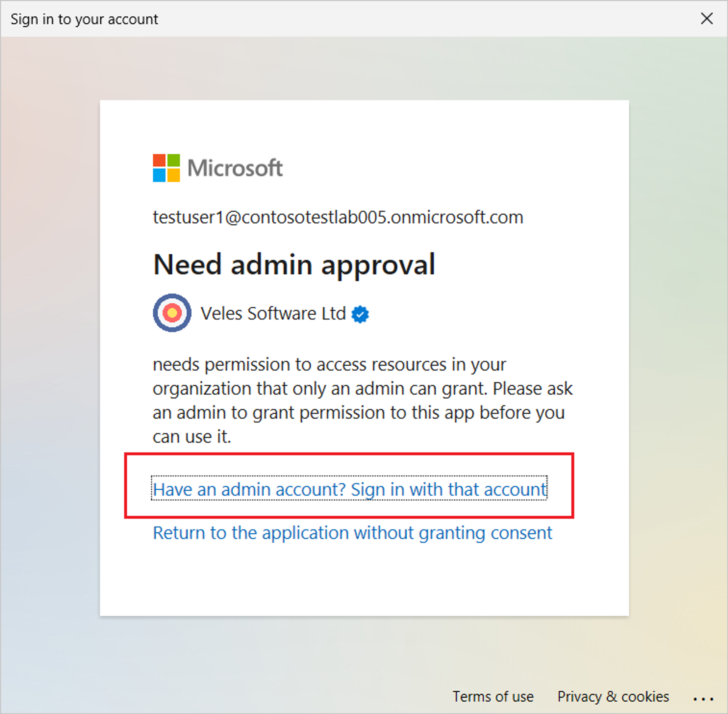Viewport: 728px width, 714px height.
Task: Open the Terms of use link
Action: tap(493, 696)
